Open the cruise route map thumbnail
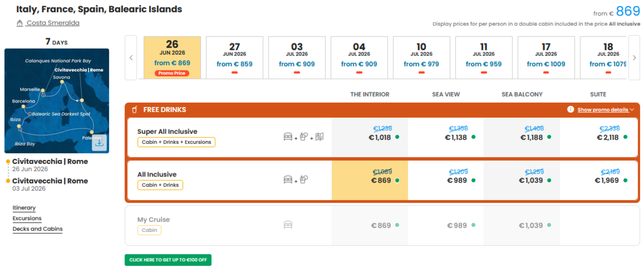Viewport: 644px width, 267px height. coord(57,101)
